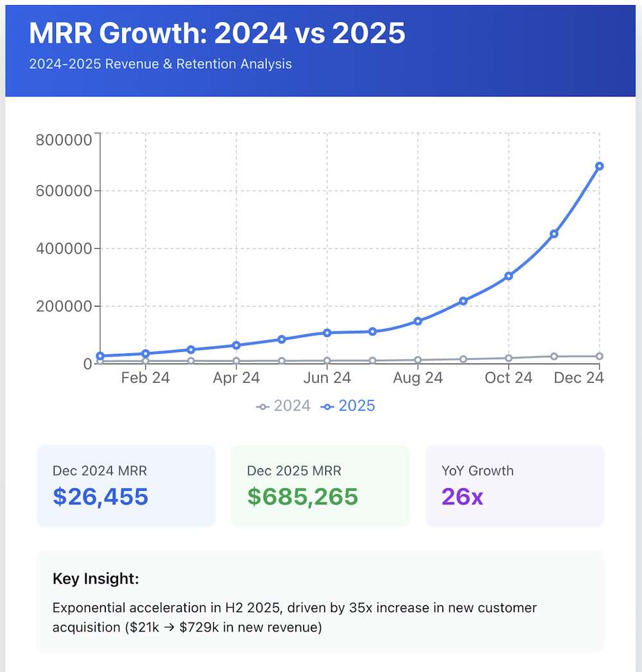Click the Revenue & Retention Analysis subtitle
The image size is (642, 672).
160,64
